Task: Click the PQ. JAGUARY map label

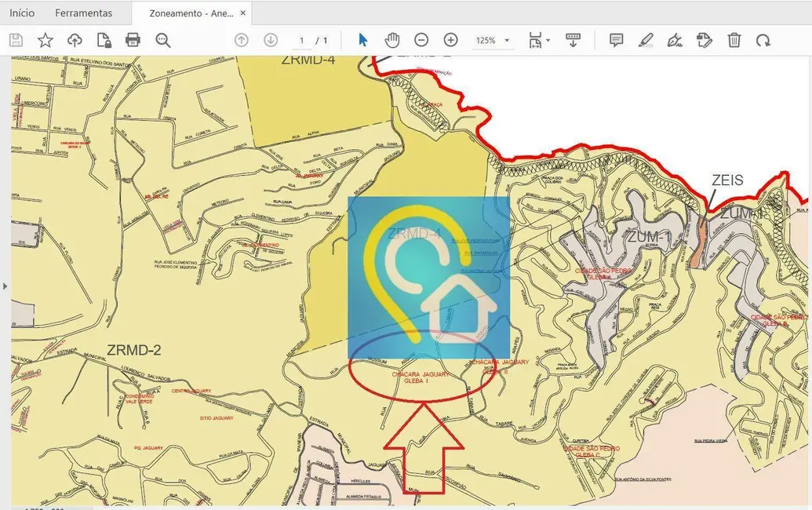Action: [148, 448]
